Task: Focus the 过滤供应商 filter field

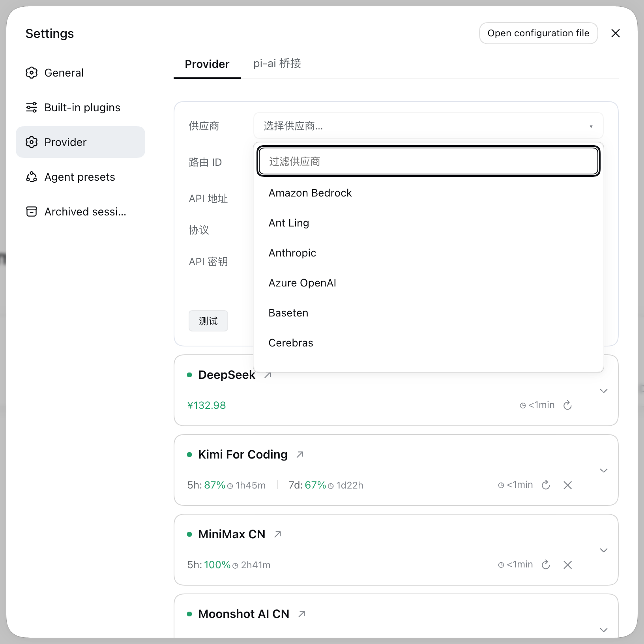Action: [x=428, y=161]
